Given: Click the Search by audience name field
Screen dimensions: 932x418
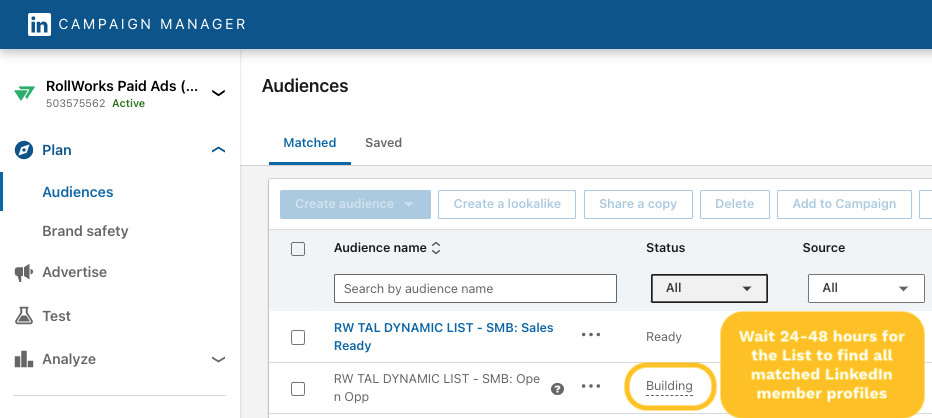Looking at the screenshot, I should (475, 288).
